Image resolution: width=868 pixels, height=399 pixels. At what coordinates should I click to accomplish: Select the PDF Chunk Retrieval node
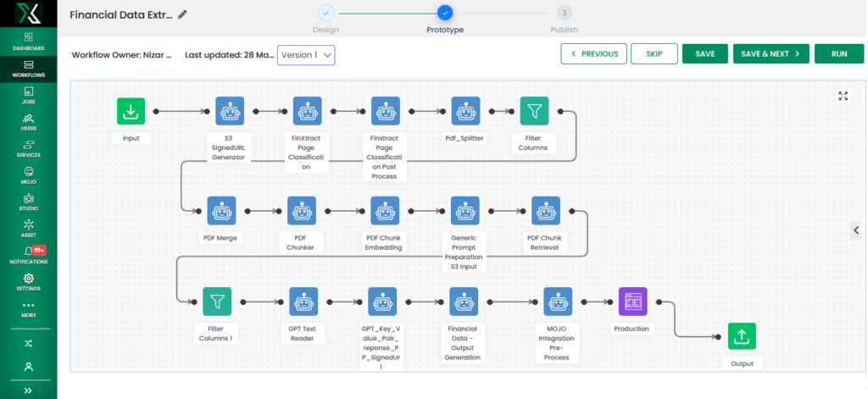tap(546, 211)
